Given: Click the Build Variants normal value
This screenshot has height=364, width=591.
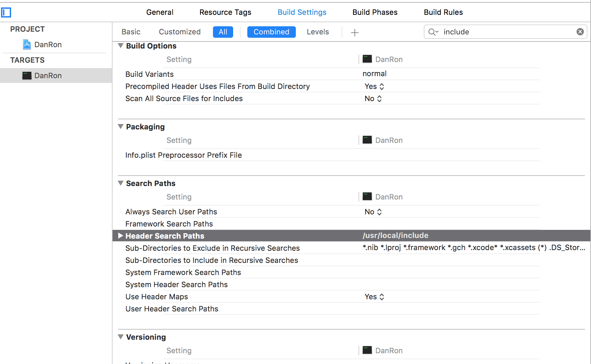Looking at the screenshot, I should (374, 73).
